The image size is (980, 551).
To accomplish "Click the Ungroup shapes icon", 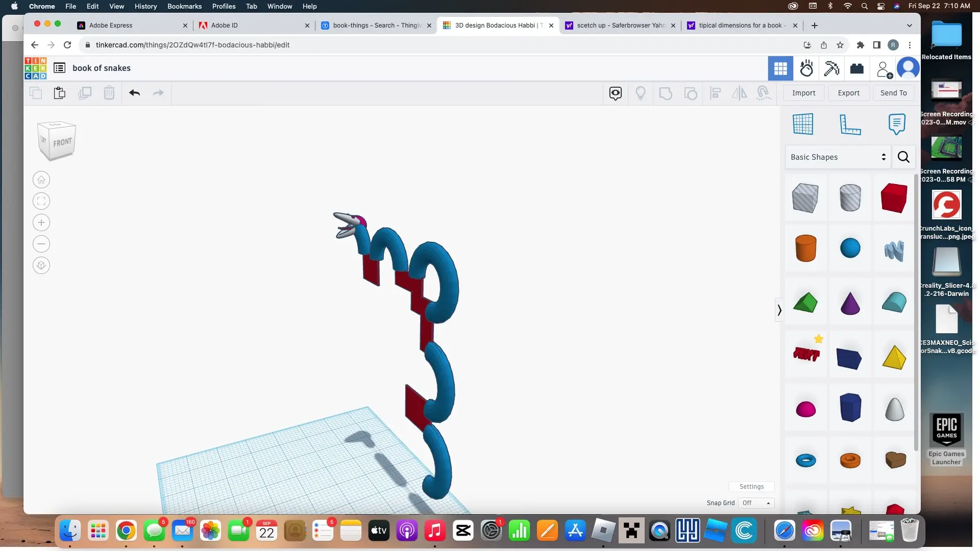I will pyautogui.click(x=691, y=93).
